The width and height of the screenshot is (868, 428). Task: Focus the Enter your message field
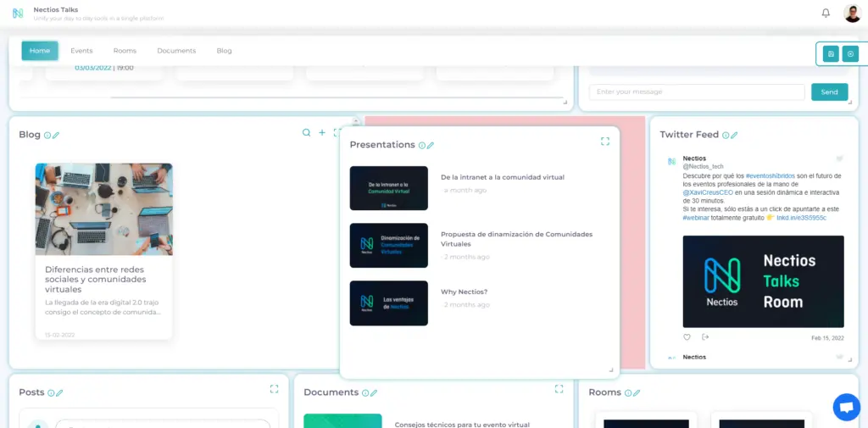tap(697, 92)
